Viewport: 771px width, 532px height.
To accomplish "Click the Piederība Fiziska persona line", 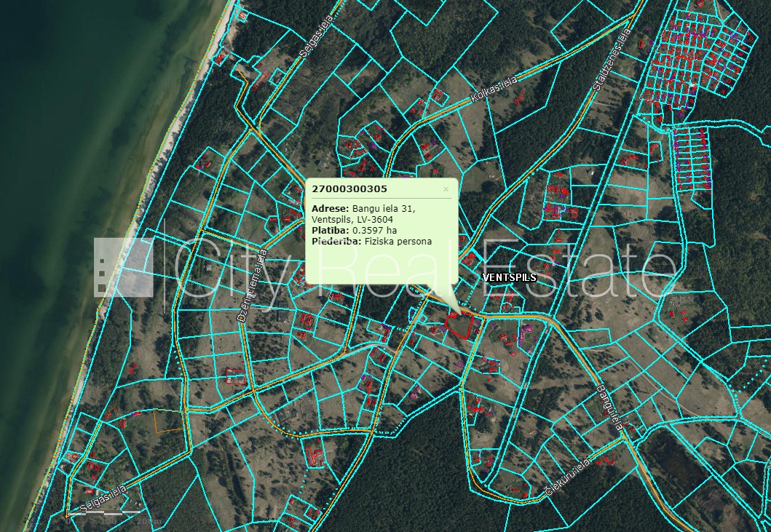I will (371, 241).
